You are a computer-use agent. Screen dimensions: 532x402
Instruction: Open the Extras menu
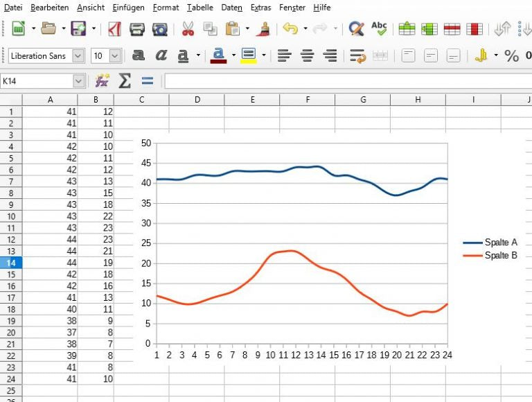point(260,8)
